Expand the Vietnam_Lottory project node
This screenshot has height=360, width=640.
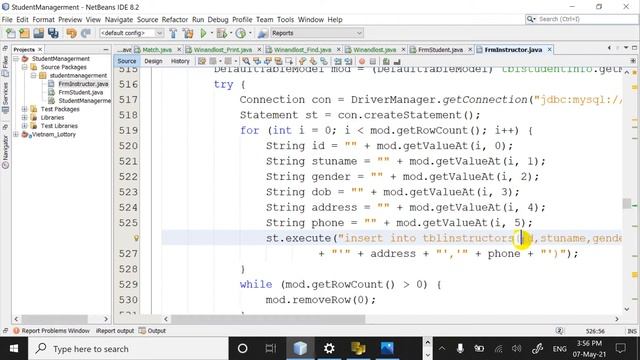(x=16, y=134)
